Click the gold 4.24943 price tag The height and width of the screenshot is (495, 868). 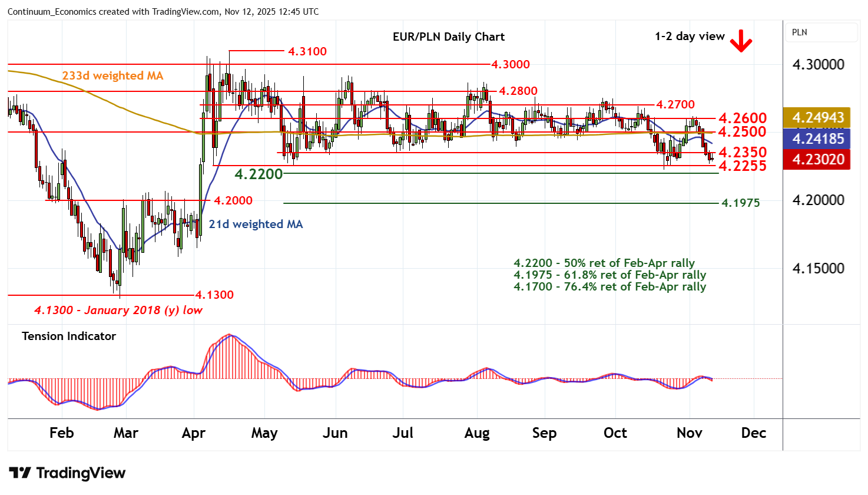pos(818,118)
